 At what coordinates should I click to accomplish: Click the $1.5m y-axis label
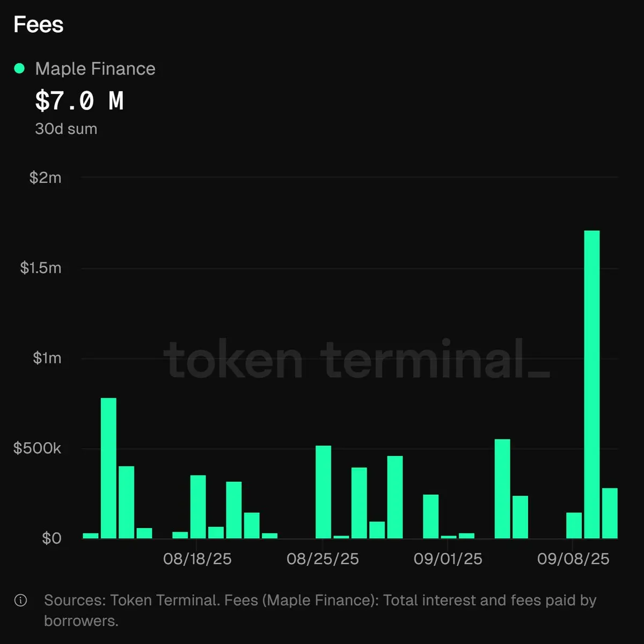(x=41, y=268)
